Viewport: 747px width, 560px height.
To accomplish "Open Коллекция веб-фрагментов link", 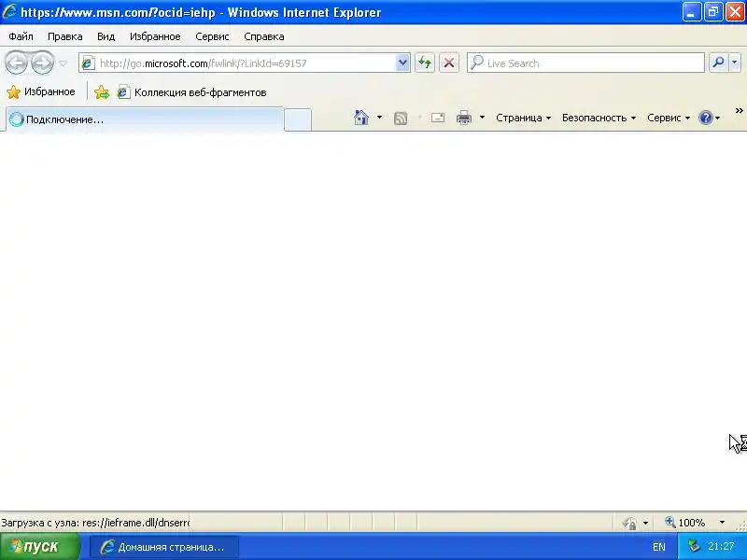I will click(191, 91).
